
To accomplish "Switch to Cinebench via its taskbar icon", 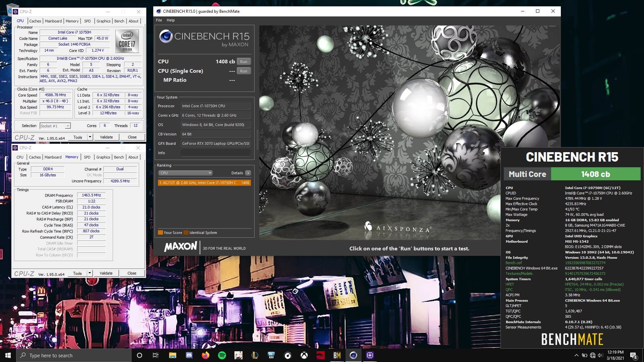I will pyautogui.click(x=353, y=355).
